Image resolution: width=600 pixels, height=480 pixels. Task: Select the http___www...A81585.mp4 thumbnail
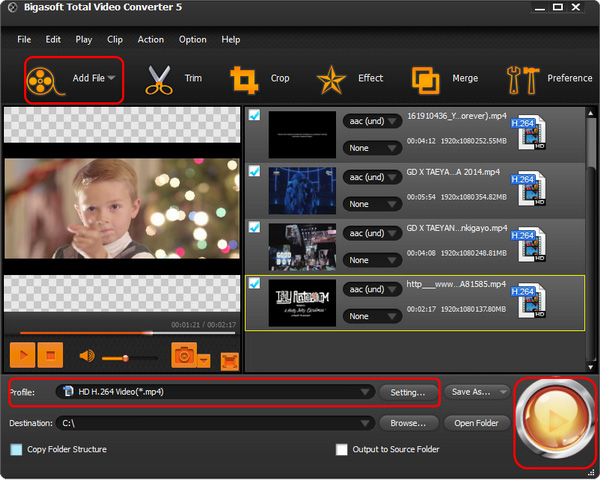tap(302, 303)
